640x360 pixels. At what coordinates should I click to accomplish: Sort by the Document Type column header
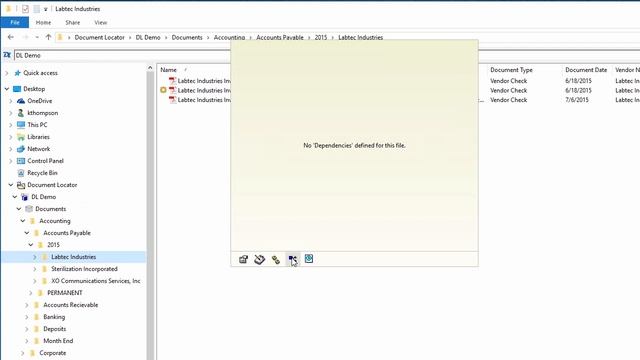[x=511, y=70]
